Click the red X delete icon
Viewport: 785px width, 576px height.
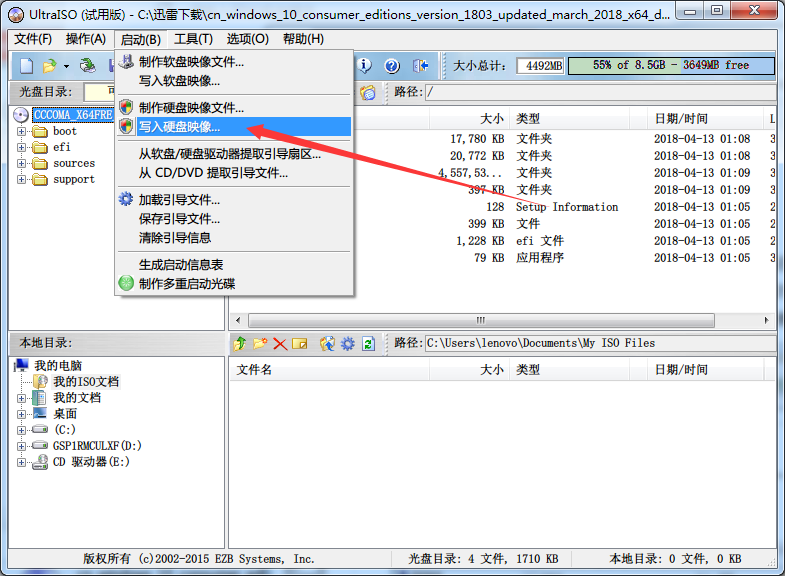280,344
